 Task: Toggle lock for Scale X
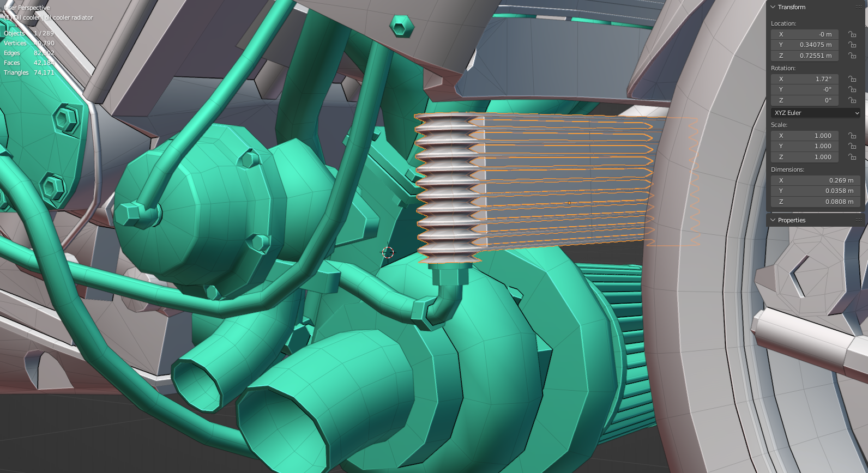852,136
